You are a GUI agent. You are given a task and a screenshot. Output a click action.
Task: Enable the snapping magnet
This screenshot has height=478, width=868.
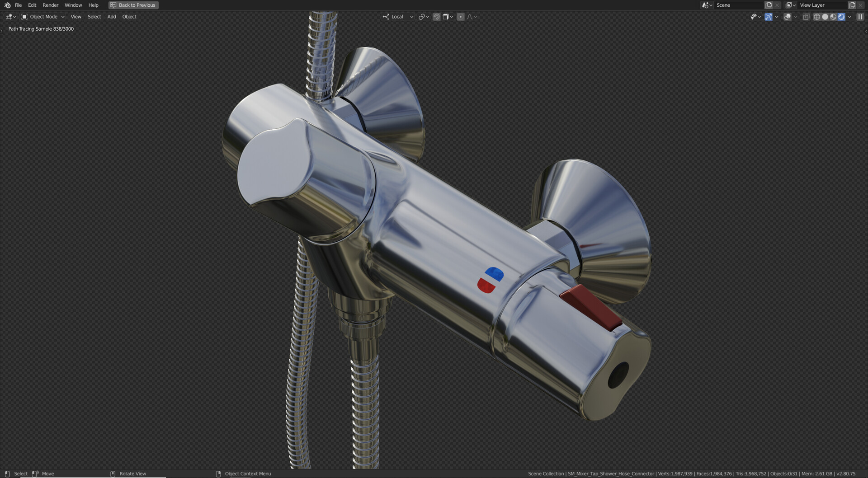tap(436, 17)
